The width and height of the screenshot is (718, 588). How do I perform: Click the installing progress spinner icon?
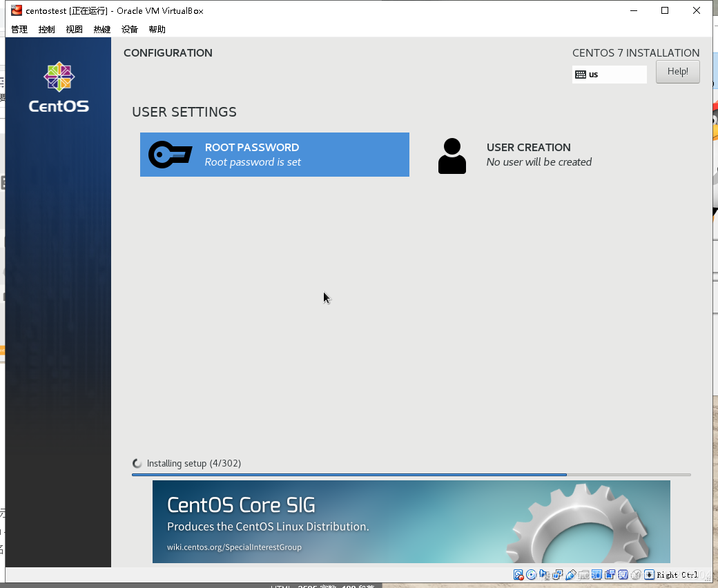coord(137,464)
